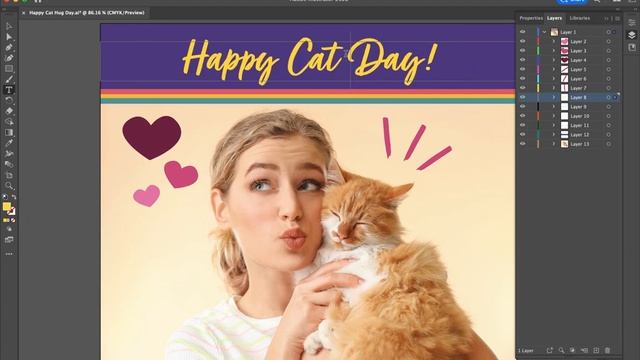Switch to the Layers tab
The width and height of the screenshot is (640, 360).
(554, 18)
